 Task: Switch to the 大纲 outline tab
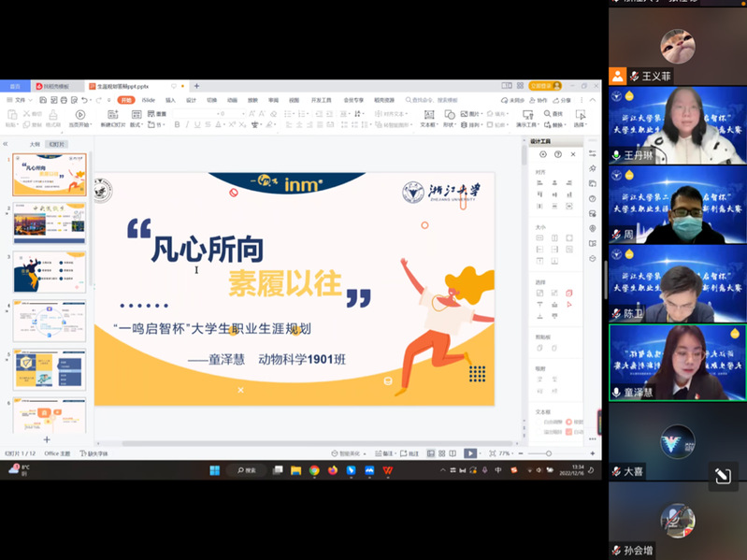coord(35,144)
